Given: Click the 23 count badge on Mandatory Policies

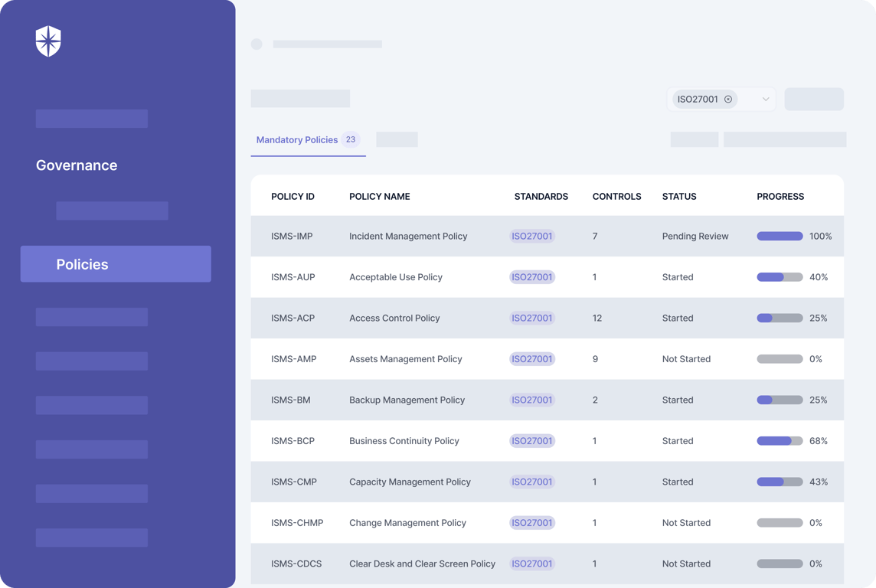Looking at the screenshot, I should (350, 139).
